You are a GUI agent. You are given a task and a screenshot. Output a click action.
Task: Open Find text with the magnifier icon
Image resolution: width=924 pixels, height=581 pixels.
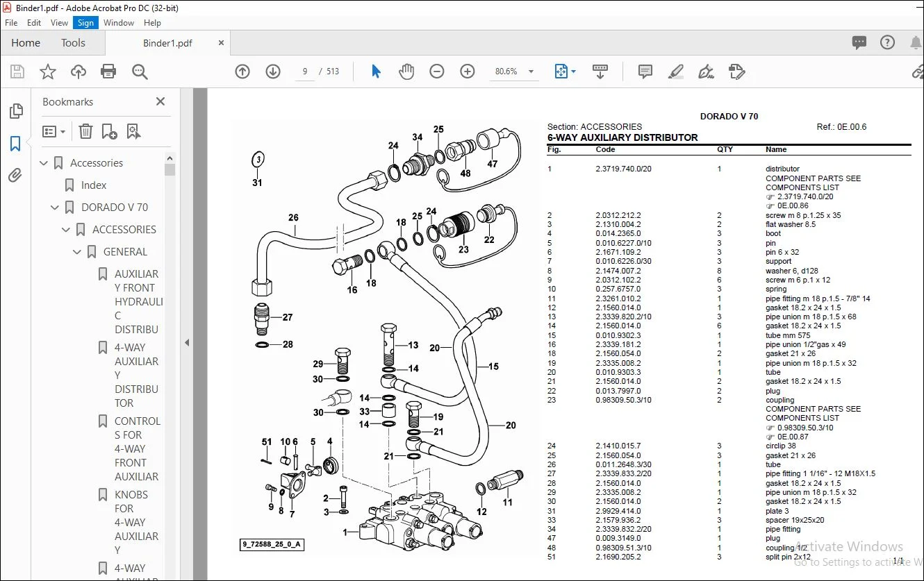pos(140,71)
